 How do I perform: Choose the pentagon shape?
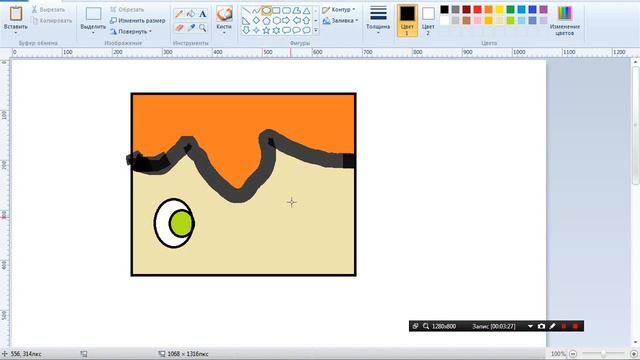267,20
